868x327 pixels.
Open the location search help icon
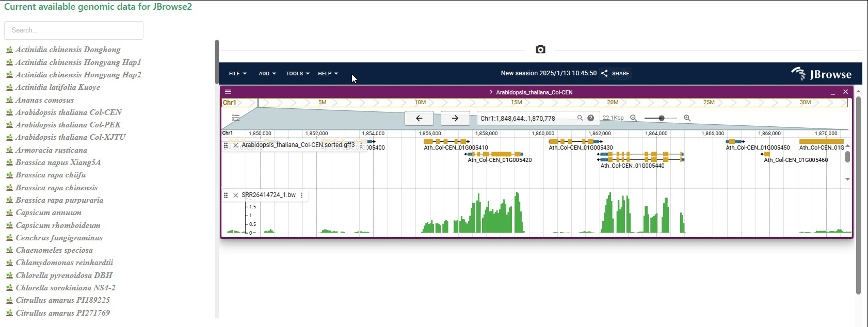591,118
